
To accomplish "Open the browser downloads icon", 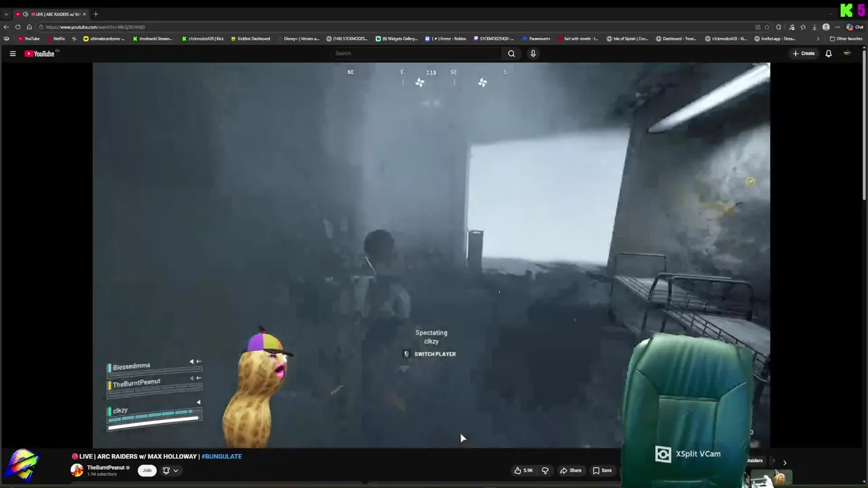I will tap(814, 27).
